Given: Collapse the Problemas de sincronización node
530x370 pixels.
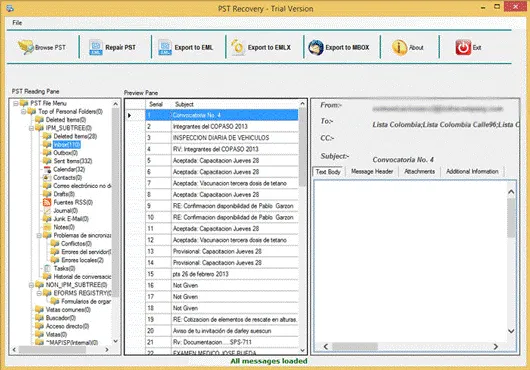Looking at the screenshot, I should pyautogui.click(x=39, y=236).
